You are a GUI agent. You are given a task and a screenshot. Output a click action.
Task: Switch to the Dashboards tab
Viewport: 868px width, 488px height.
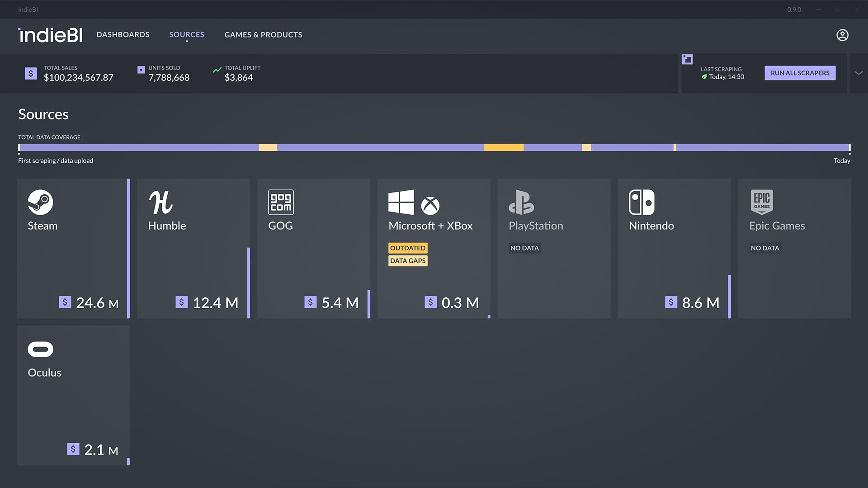pos(123,34)
